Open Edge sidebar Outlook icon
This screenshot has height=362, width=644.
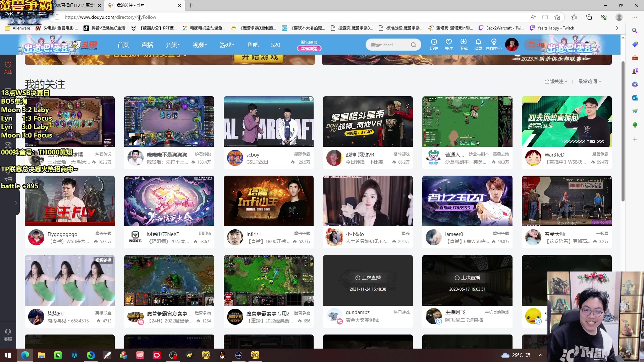[635, 98]
